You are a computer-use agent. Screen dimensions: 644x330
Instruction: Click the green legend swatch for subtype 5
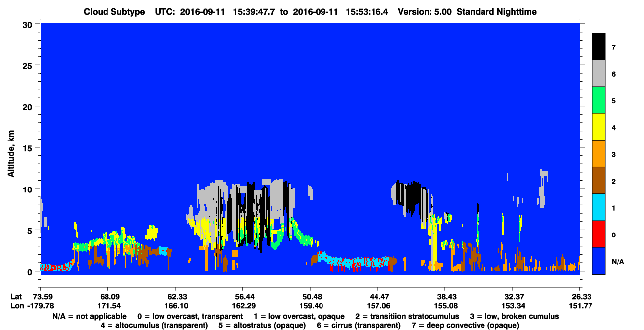coord(599,100)
